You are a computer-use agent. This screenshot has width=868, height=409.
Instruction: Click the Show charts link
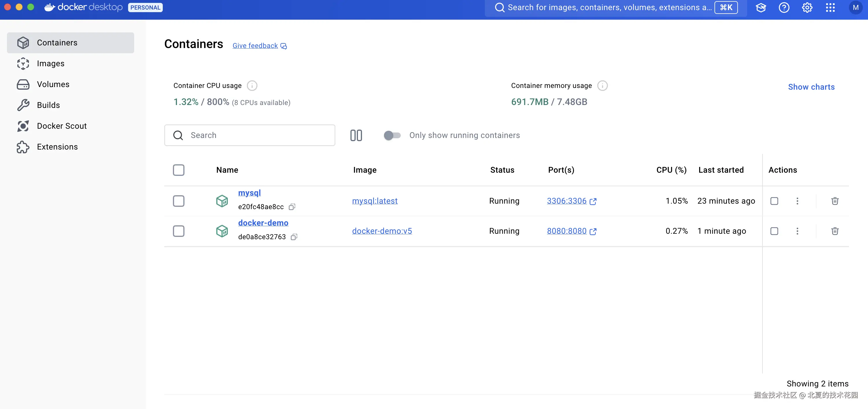[x=811, y=87]
